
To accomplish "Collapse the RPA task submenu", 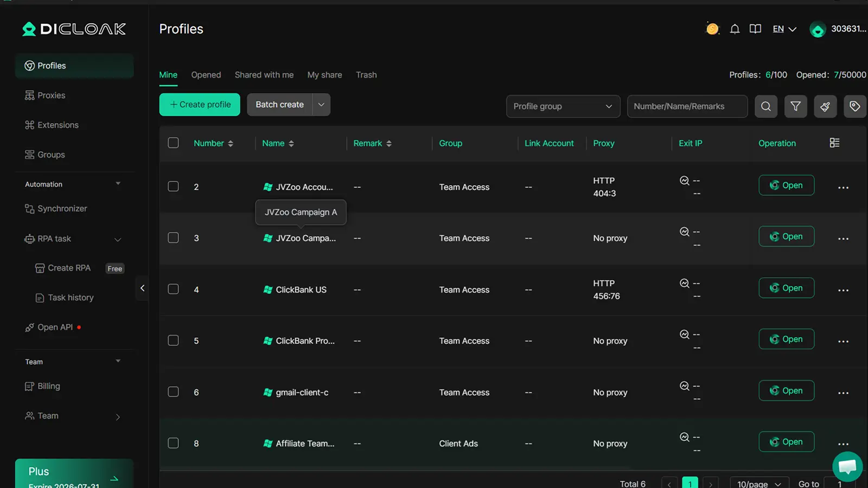I will coord(118,239).
